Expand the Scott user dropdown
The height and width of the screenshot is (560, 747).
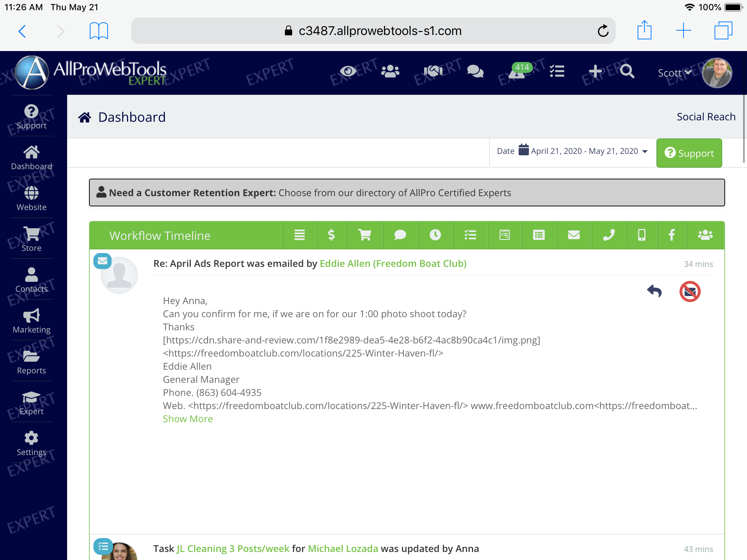click(x=674, y=73)
